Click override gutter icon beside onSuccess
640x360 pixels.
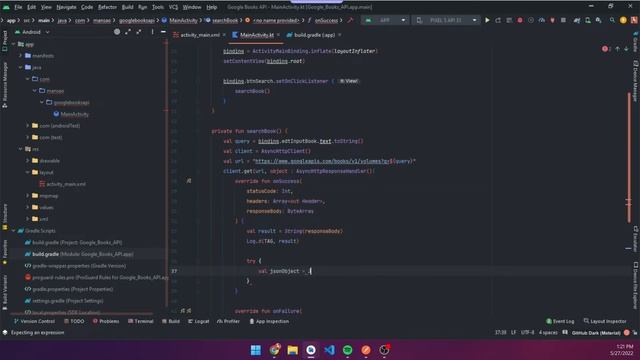pos(189,181)
